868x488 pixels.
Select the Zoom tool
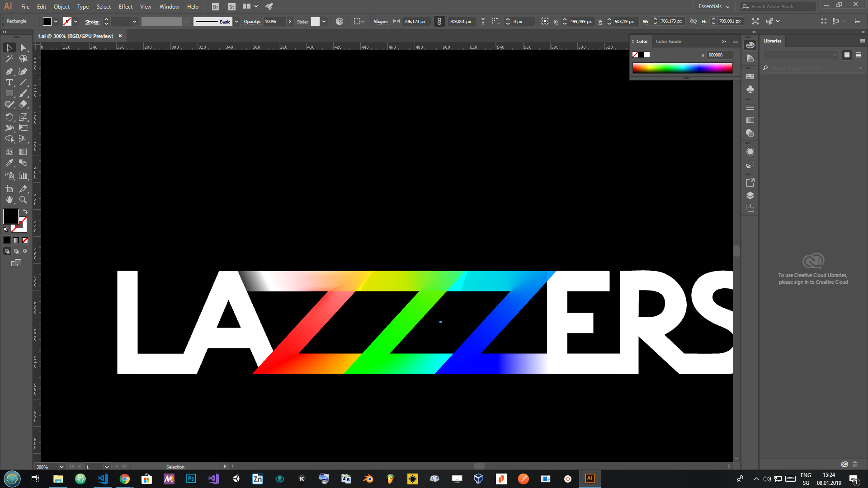click(x=23, y=200)
